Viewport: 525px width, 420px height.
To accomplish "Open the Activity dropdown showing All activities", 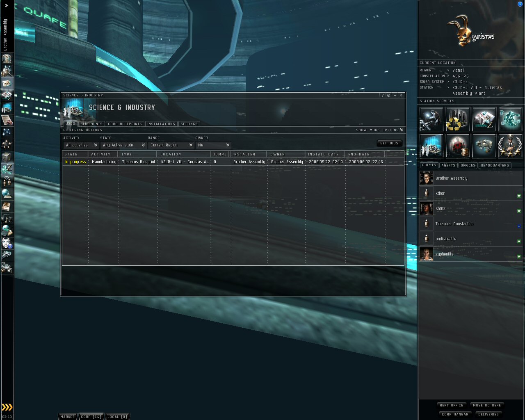I will [x=81, y=145].
